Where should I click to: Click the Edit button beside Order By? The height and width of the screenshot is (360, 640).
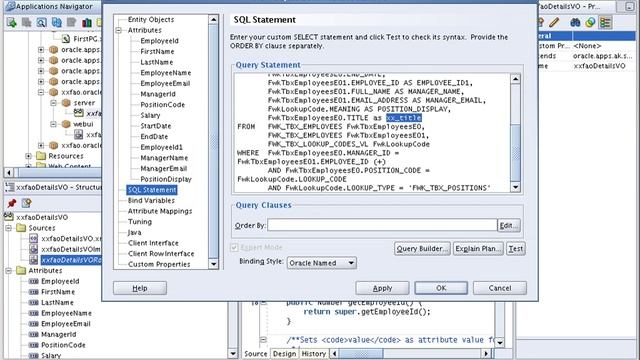tap(509, 225)
